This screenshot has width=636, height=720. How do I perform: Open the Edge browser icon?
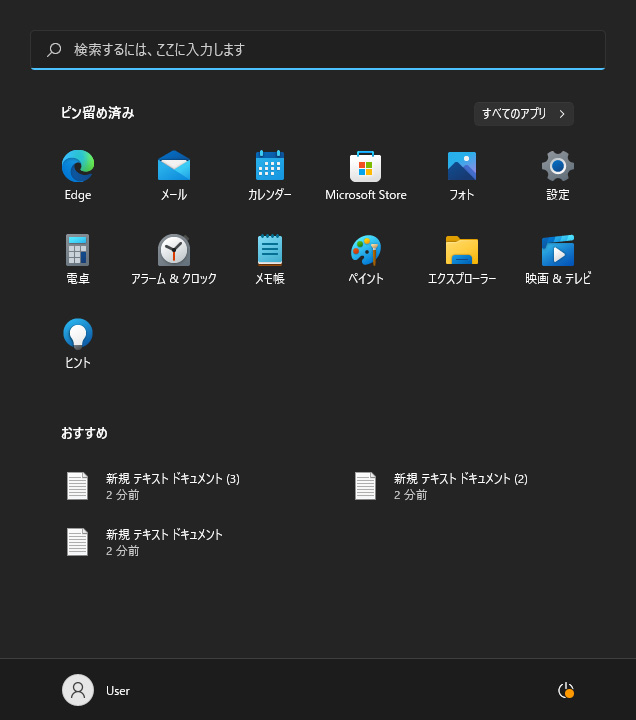tap(78, 166)
